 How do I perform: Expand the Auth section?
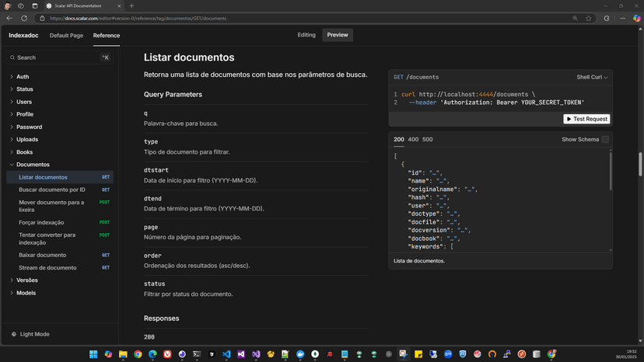click(x=23, y=77)
